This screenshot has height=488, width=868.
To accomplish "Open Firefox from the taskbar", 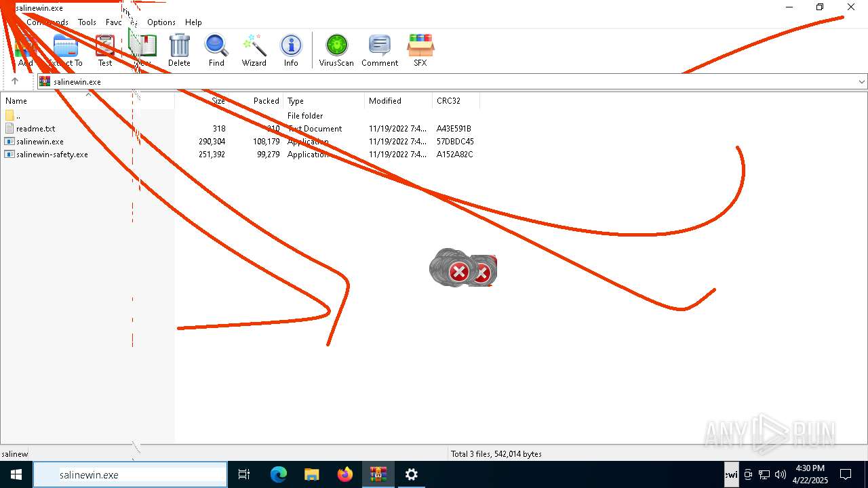I will click(344, 474).
